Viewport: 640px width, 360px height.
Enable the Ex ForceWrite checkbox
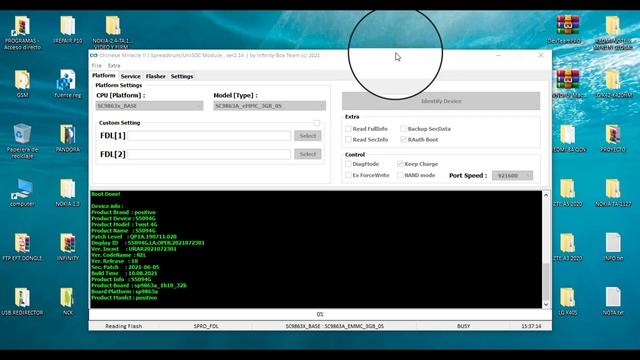click(348, 175)
